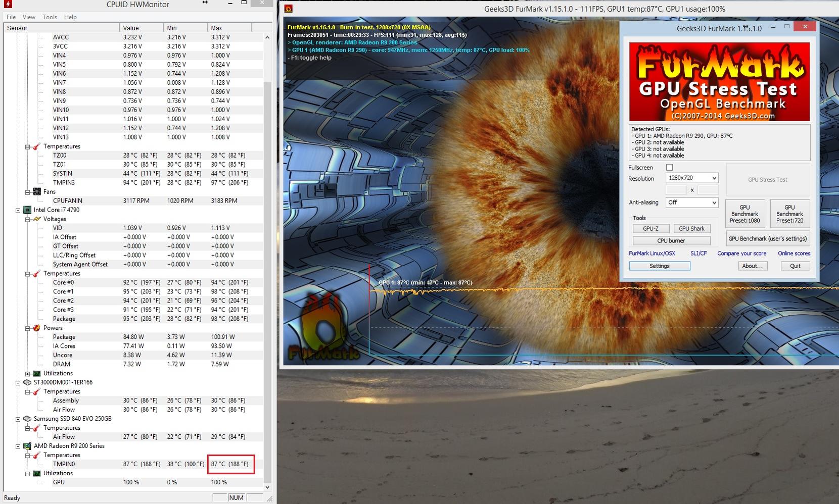Click the Quit button in FurMark
This screenshot has height=504, width=839.
(795, 266)
